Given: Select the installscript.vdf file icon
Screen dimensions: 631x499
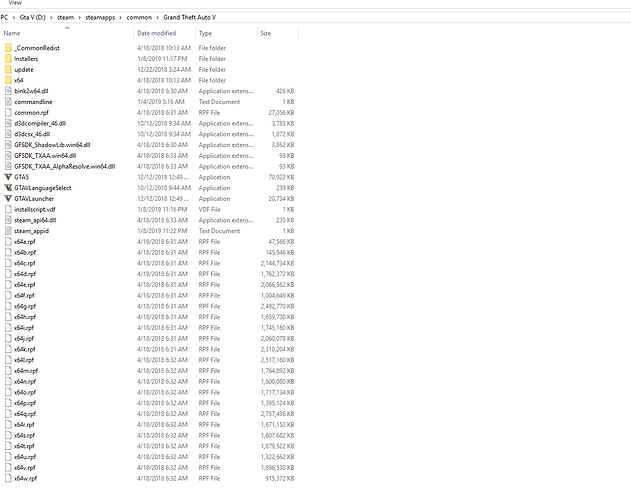Looking at the screenshot, I should pos(8,210).
